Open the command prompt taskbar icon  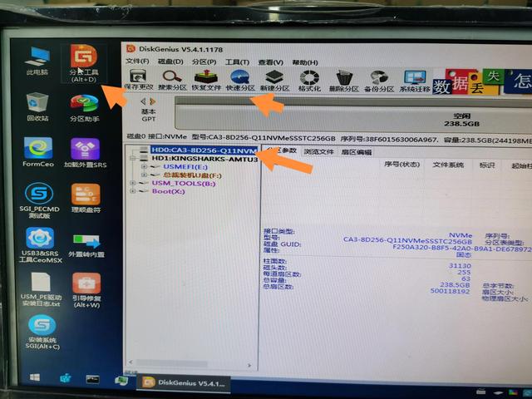point(92,379)
